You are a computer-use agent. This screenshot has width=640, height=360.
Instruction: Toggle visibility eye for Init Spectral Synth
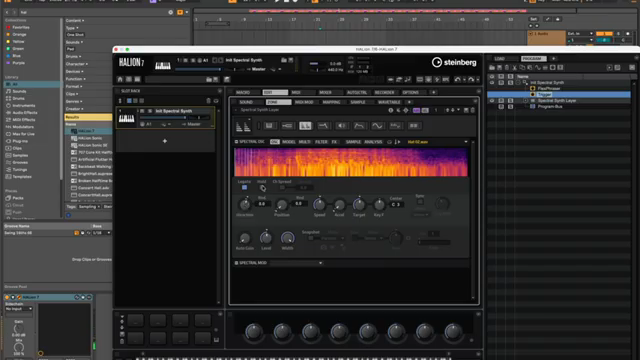click(492, 82)
